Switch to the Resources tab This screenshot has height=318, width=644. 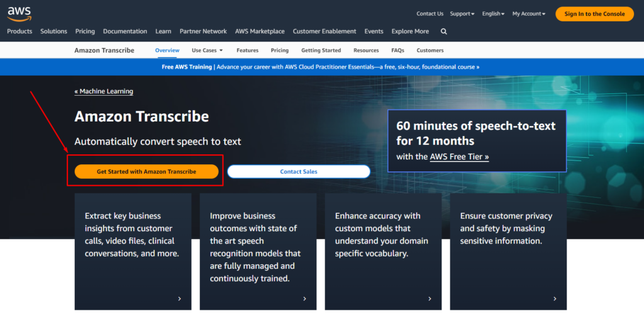(366, 50)
